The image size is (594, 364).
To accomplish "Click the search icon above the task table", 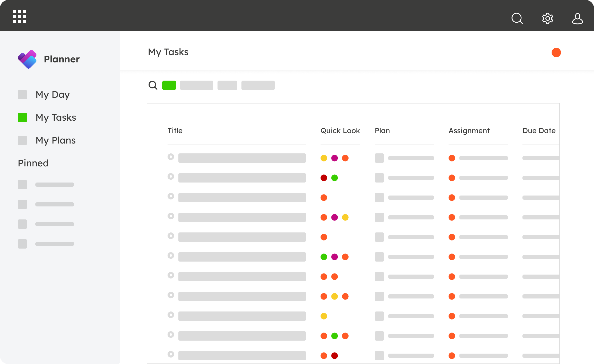I will pos(153,85).
